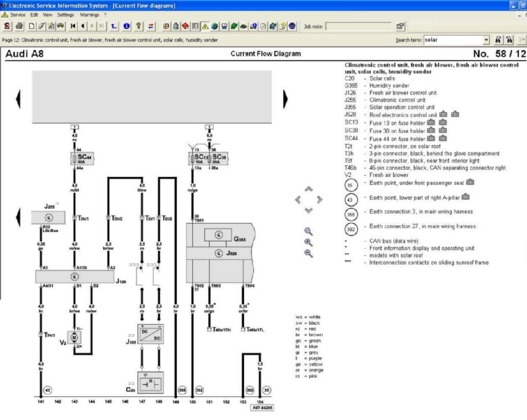The width and height of the screenshot is (527, 420).
Task: Click the yellow question mark document icon
Action: point(283,26)
